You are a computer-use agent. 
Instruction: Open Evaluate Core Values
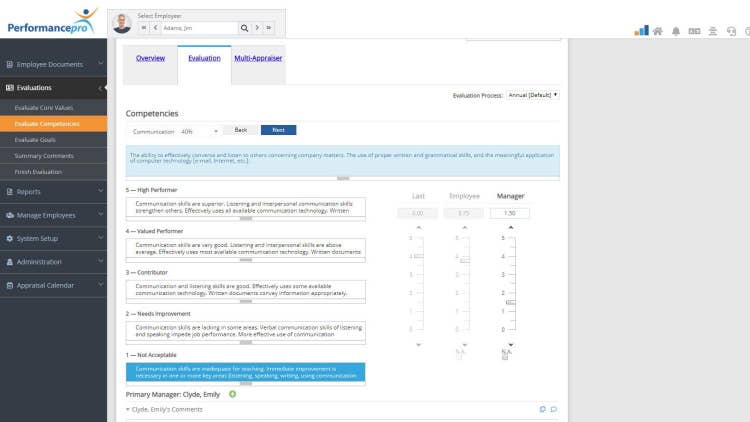54,108
